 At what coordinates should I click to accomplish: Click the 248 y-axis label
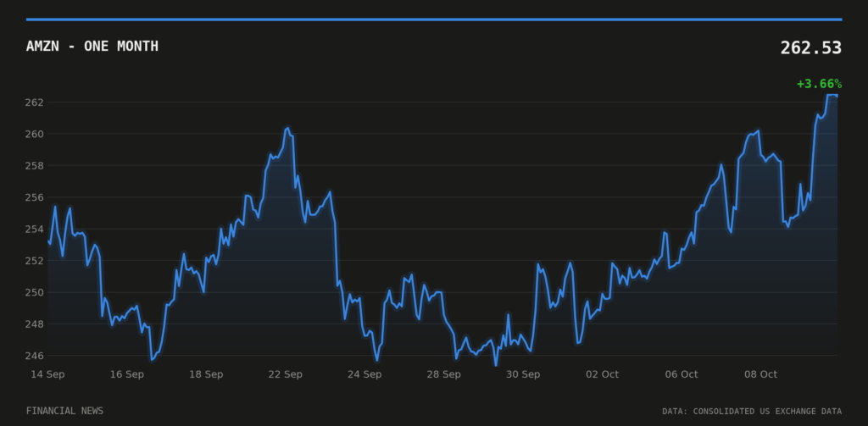34,324
